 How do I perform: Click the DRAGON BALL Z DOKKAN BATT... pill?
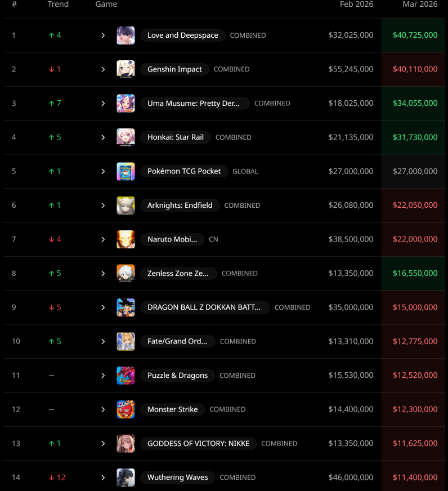click(x=205, y=307)
